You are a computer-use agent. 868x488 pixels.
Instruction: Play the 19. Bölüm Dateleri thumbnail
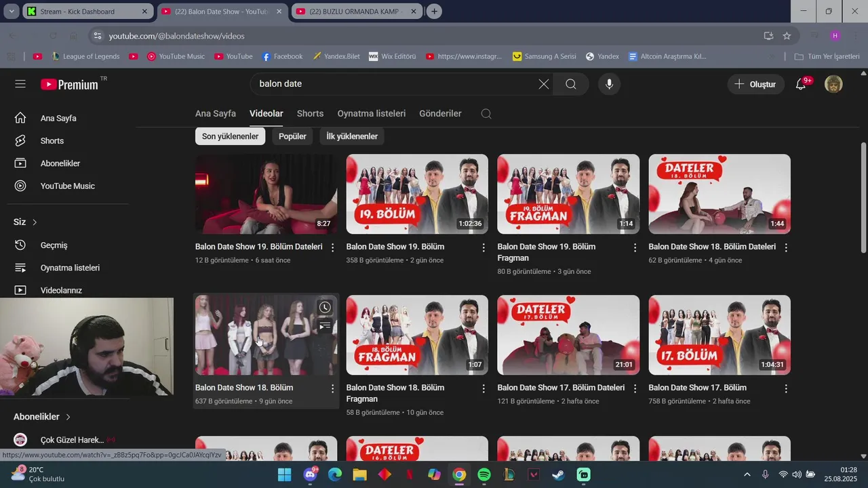266,194
